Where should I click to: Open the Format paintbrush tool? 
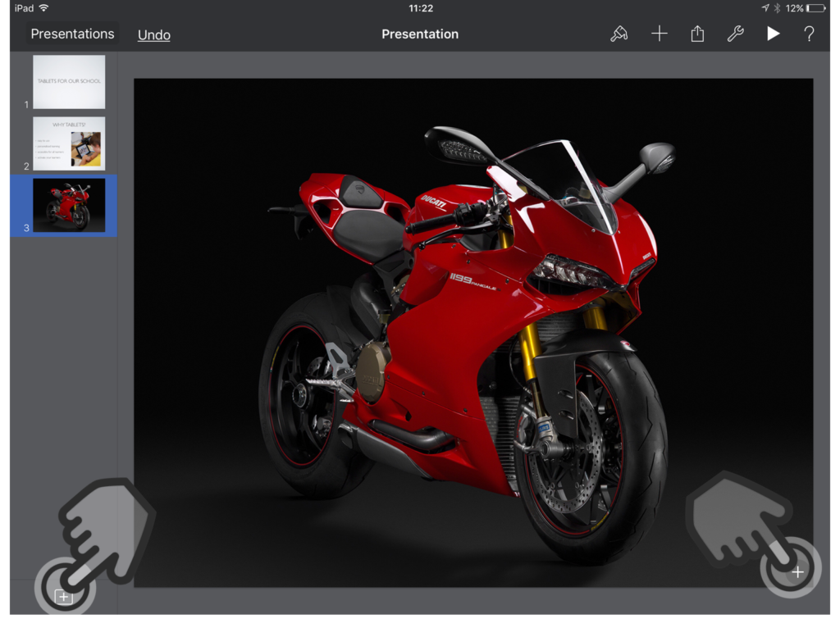619,34
